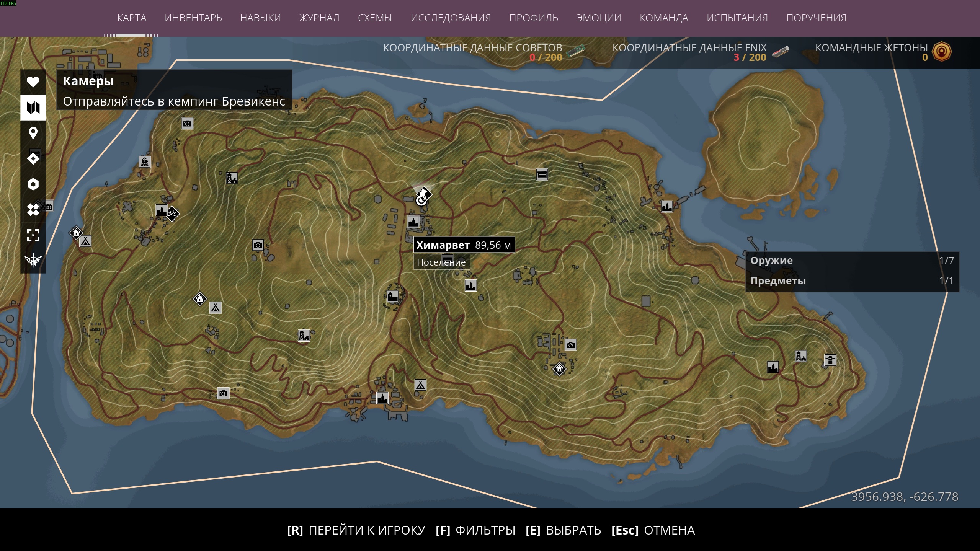Image resolution: width=980 pixels, height=551 pixels.
Task: Click [R] ПЕРЕЙТИ К ИГРОКУ
Action: point(356,530)
